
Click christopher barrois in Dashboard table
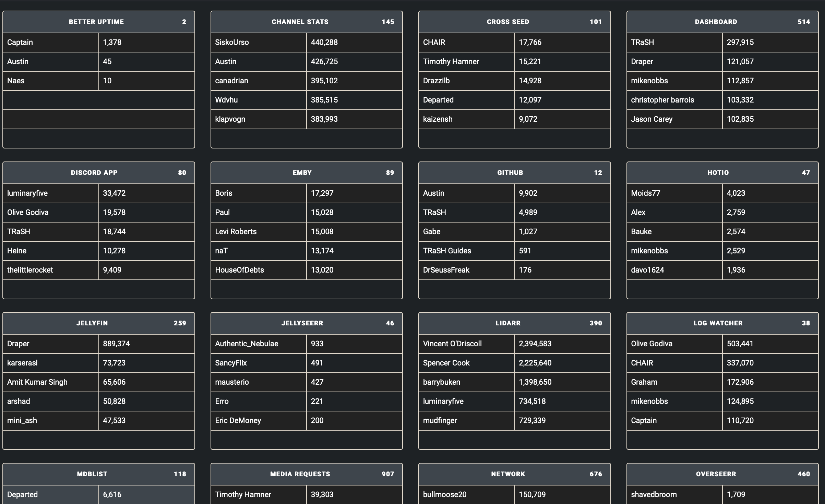coord(662,100)
